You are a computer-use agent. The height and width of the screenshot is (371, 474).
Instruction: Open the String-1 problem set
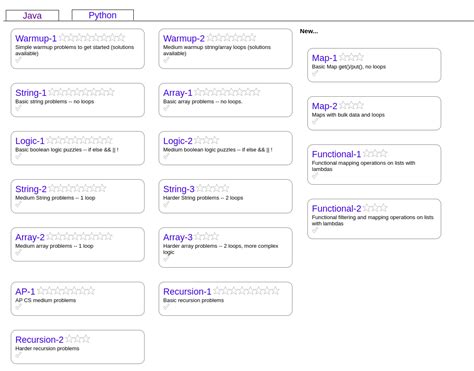click(x=31, y=93)
